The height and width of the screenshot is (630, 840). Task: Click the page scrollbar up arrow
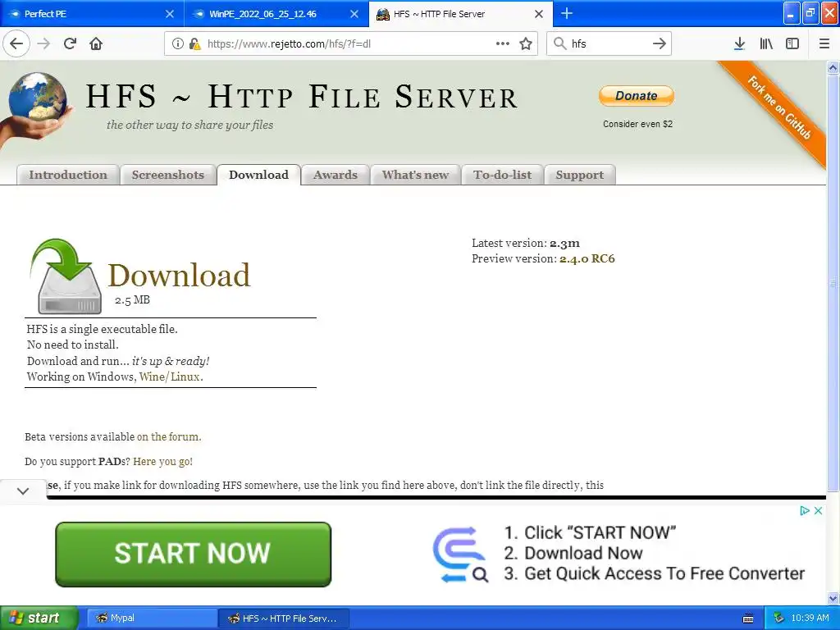tap(833, 67)
